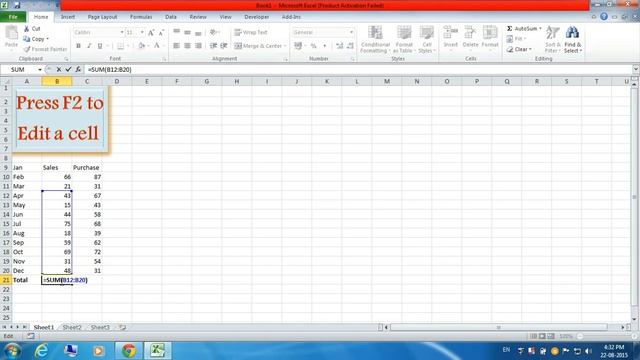The height and width of the screenshot is (360, 640).
Task: Toggle Bold formatting
Action: (78, 46)
